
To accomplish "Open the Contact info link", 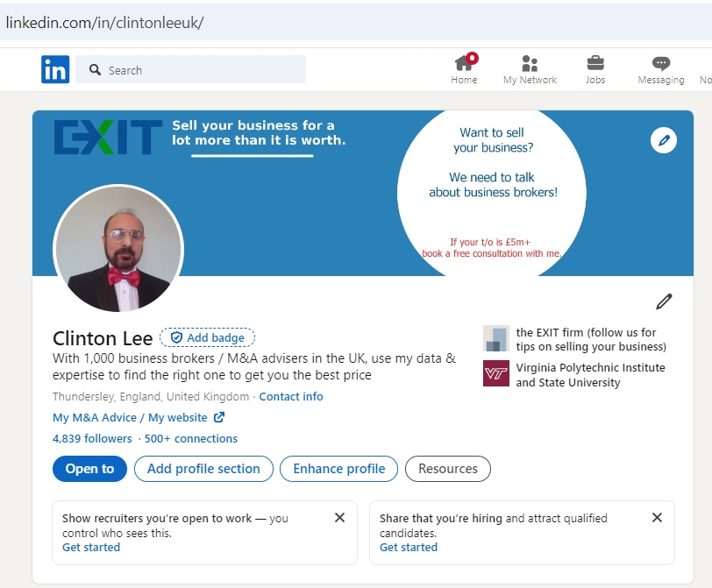I will tap(291, 397).
